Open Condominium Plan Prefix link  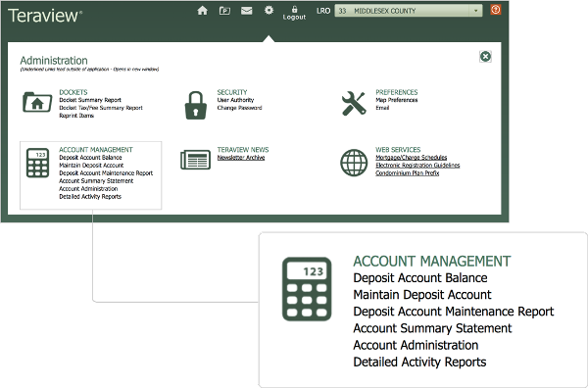408,173
